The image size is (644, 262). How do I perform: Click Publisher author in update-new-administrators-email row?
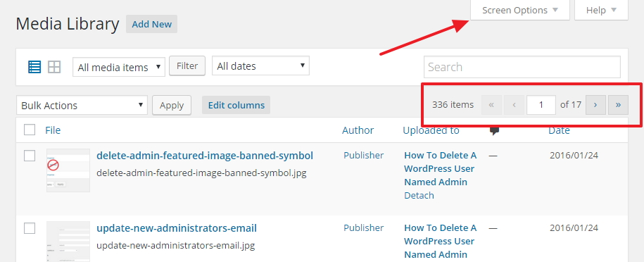(363, 227)
